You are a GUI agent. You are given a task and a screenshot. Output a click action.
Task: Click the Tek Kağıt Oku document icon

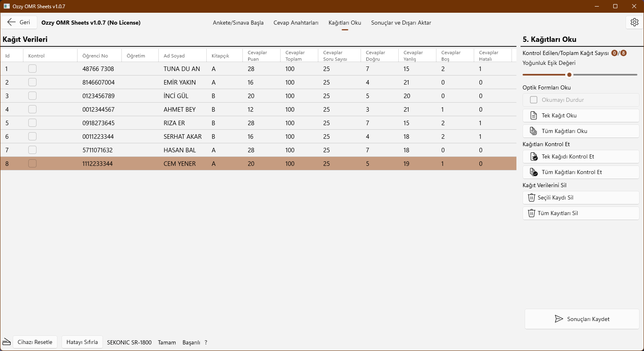click(x=533, y=115)
